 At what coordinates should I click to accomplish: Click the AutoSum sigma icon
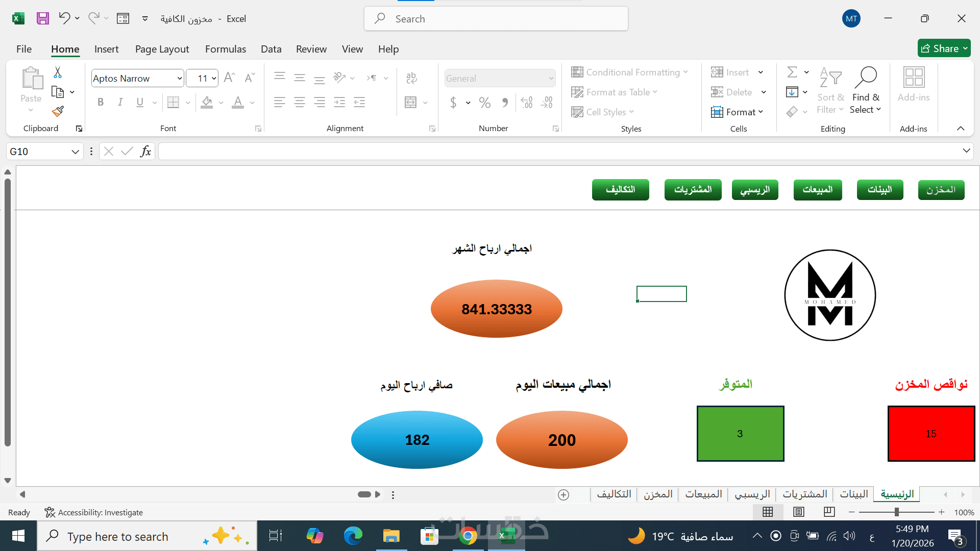792,72
